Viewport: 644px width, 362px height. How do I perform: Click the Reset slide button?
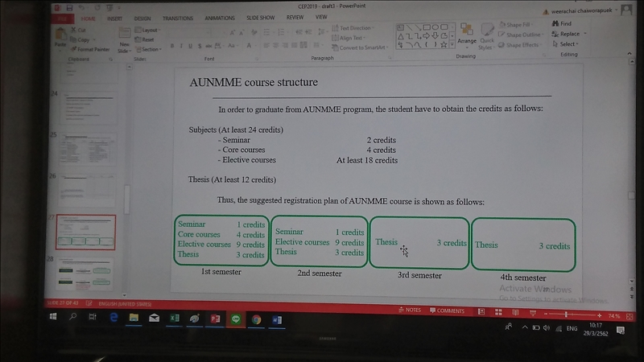pos(147,39)
